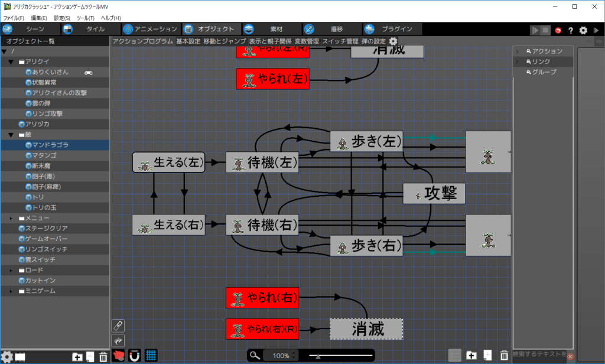
Task: Adjust the zoom percentage stepper
Action: (294, 355)
